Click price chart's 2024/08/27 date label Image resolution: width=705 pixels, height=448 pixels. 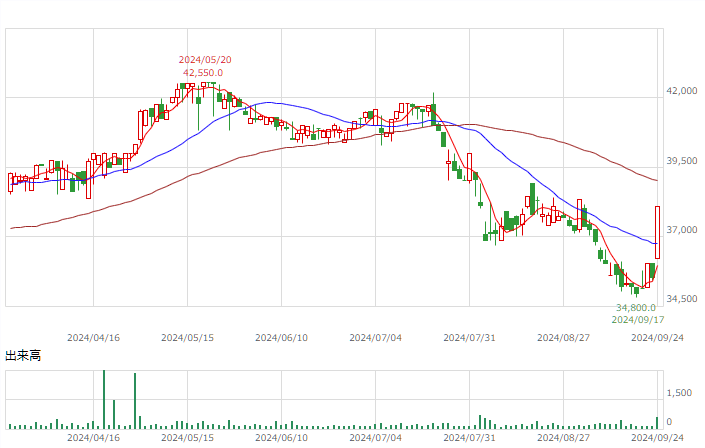(x=563, y=338)
